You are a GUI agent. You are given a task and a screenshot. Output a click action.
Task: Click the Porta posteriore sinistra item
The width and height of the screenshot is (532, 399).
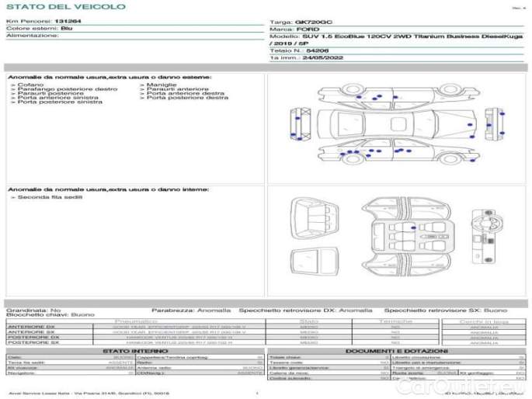(60, 102)
